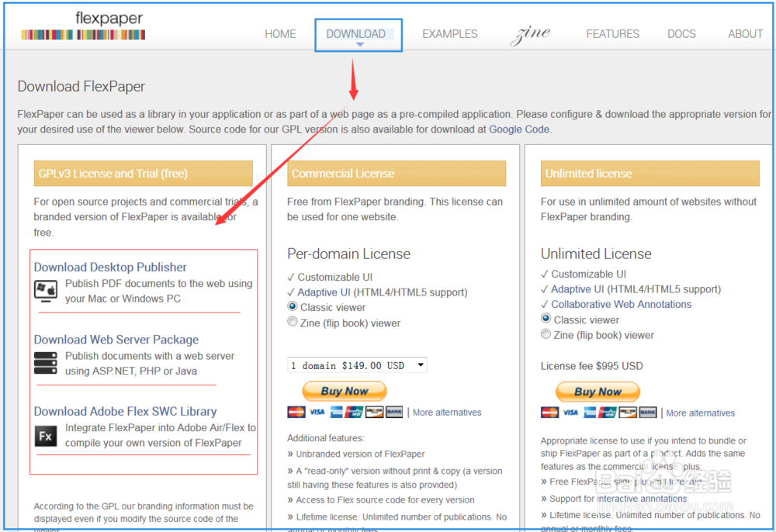This screenshot has width=776, height=532.
Task: Open the ABOUT menu item
Action: click(745, 34)
